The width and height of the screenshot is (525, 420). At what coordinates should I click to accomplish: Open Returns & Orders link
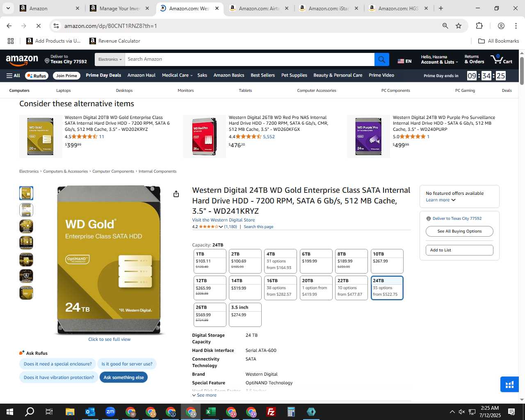[x=474, y=59]
